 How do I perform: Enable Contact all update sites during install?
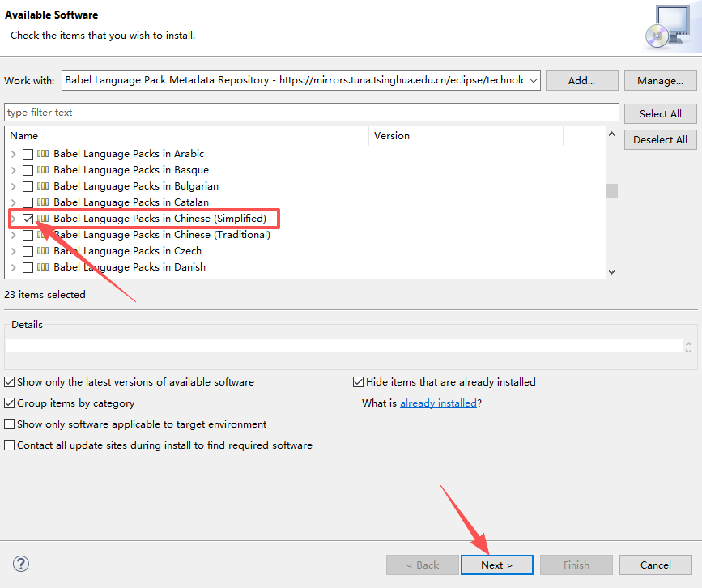click(10, 445)
